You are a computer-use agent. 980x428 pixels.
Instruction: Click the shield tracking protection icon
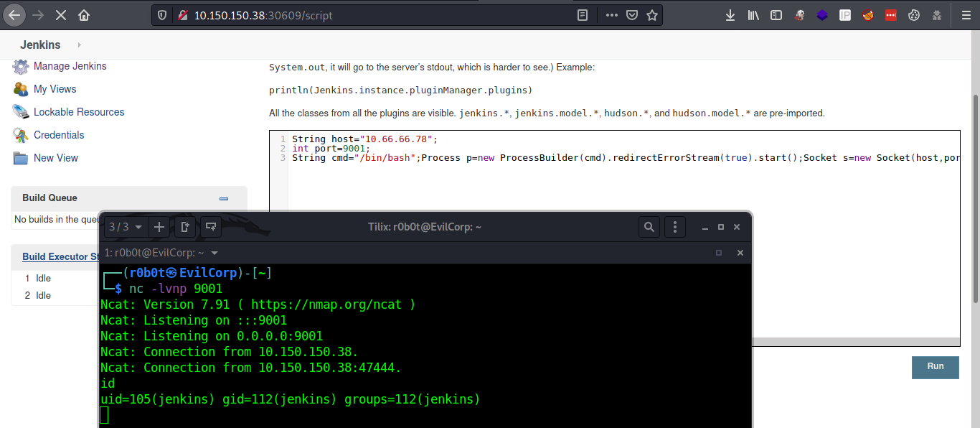tap(163, 15)
